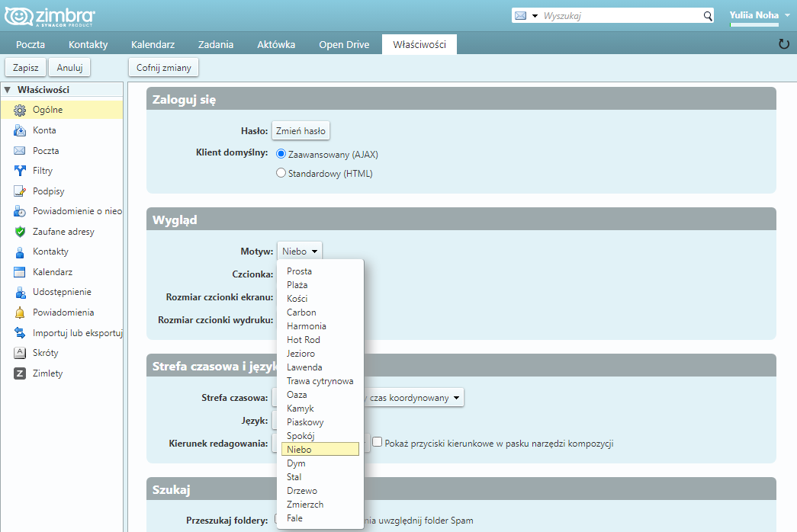The width and height of the screenshot is (797, 532).
Task: Click the Filtry funnel icon in sidebar
Action: [20, 171]
